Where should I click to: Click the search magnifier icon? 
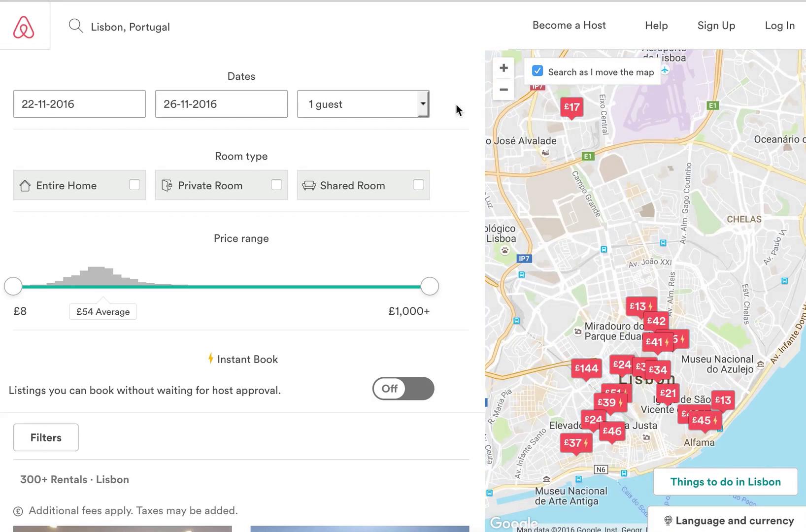(75, 26)
